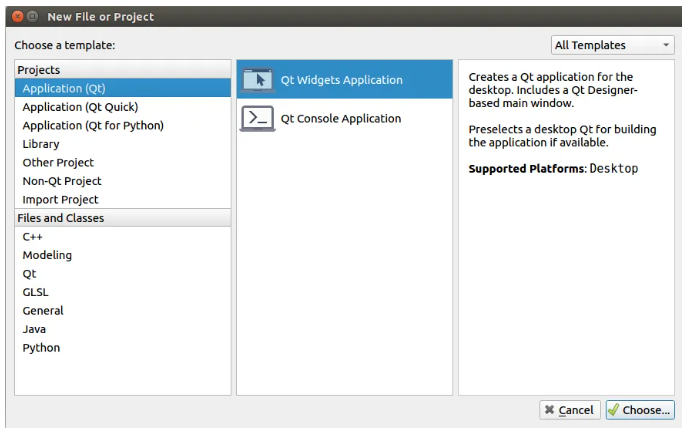Image resolution: width=690 pixels, height=435 pixels.
Task: Click the Choose... button
Action: [x=640, y=410]
